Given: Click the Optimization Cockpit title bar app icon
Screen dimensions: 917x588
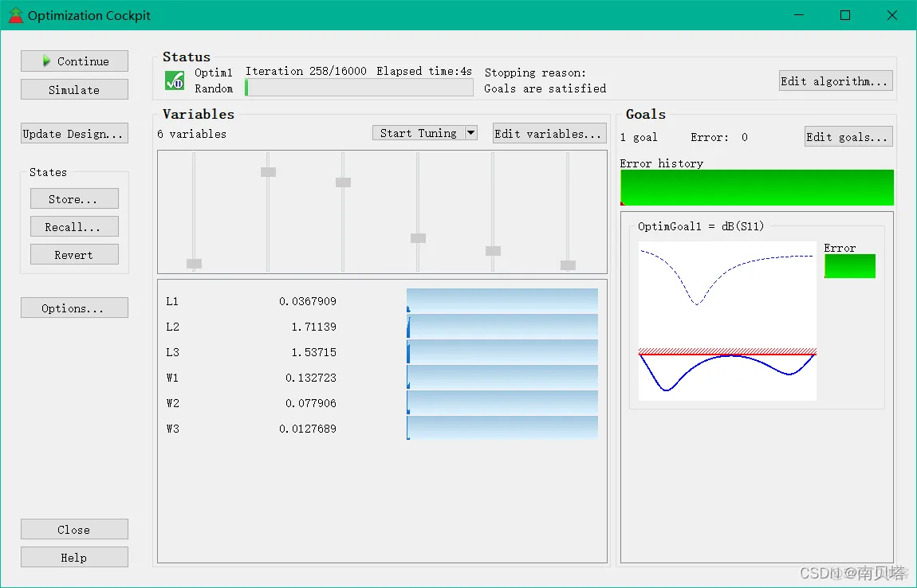Looking at the screenshot, I should click(16, 15).
